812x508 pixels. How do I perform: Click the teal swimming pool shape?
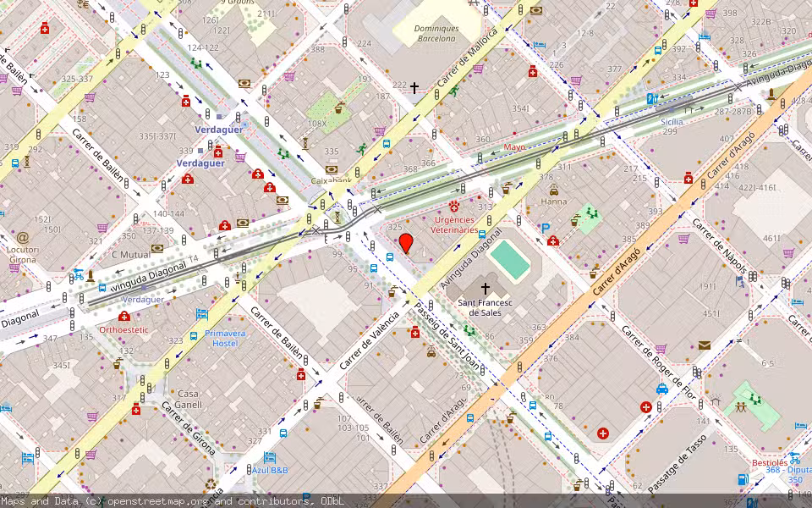pos(510,261)
